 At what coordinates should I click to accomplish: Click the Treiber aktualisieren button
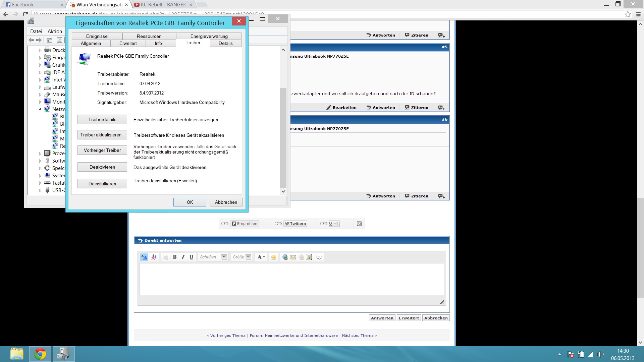pyautogui.click(x=102, y=135)
